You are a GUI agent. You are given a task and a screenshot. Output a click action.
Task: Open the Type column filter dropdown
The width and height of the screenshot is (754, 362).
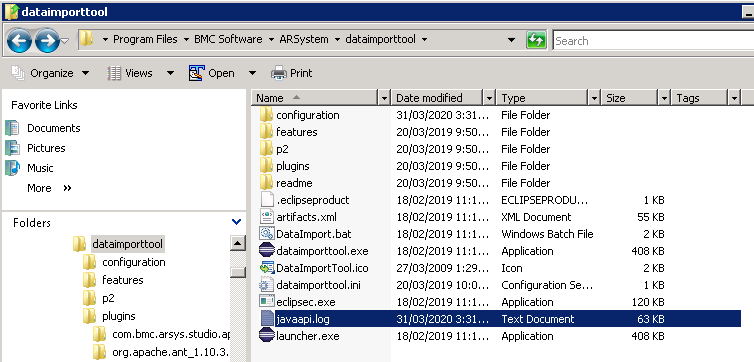point(594,98)
